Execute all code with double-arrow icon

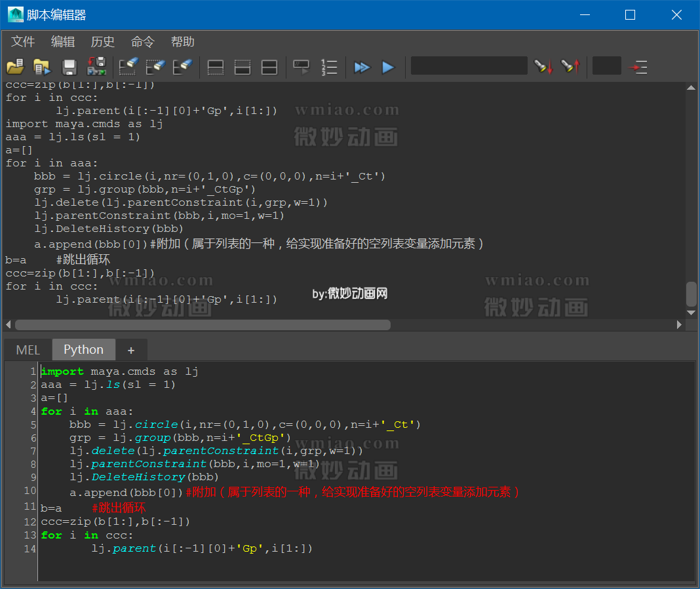pos(361,67)
